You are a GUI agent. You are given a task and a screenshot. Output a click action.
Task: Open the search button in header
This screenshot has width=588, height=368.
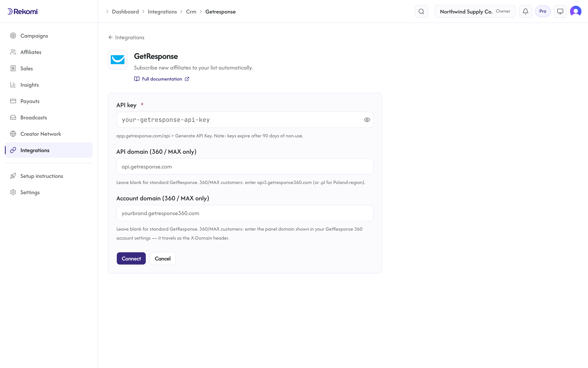[x=421, y=11]
